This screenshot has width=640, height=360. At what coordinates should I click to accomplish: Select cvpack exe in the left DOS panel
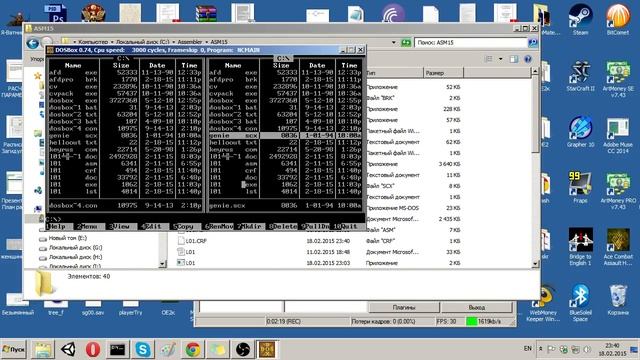pyautogui.click(x=125, y=93)
